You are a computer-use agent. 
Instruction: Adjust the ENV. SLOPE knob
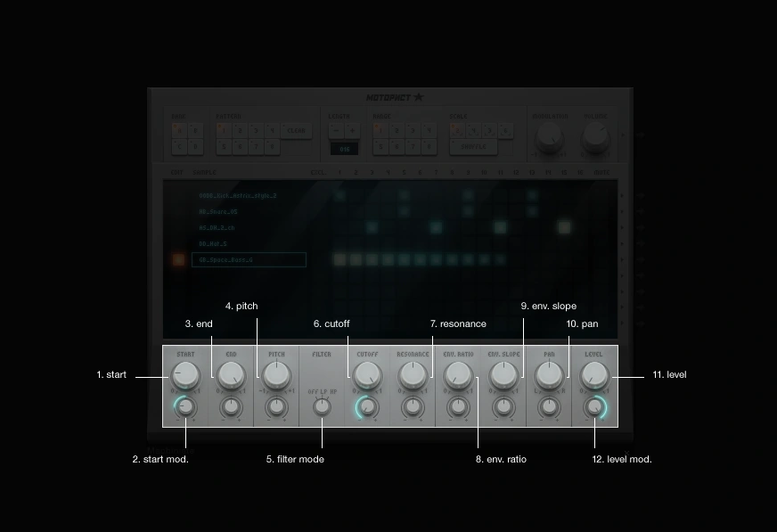[503, 375]
